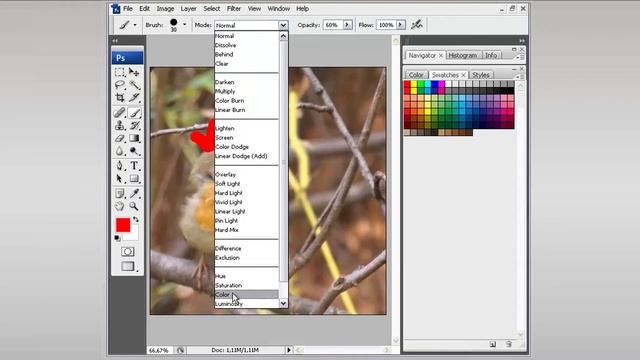This screenshot has width=640, height=360.
Task: Open the Flow slider arrow
Action: pos(400,25)
